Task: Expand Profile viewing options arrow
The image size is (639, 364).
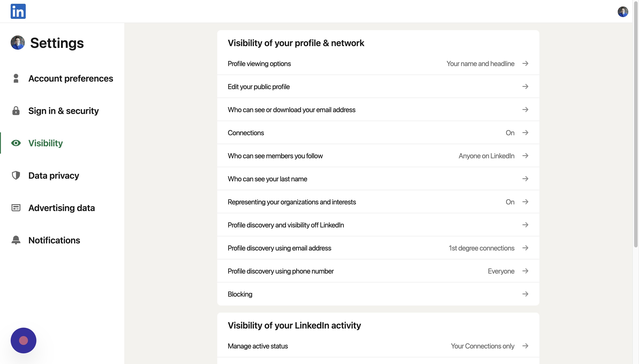Action: [x=525, y=63]
